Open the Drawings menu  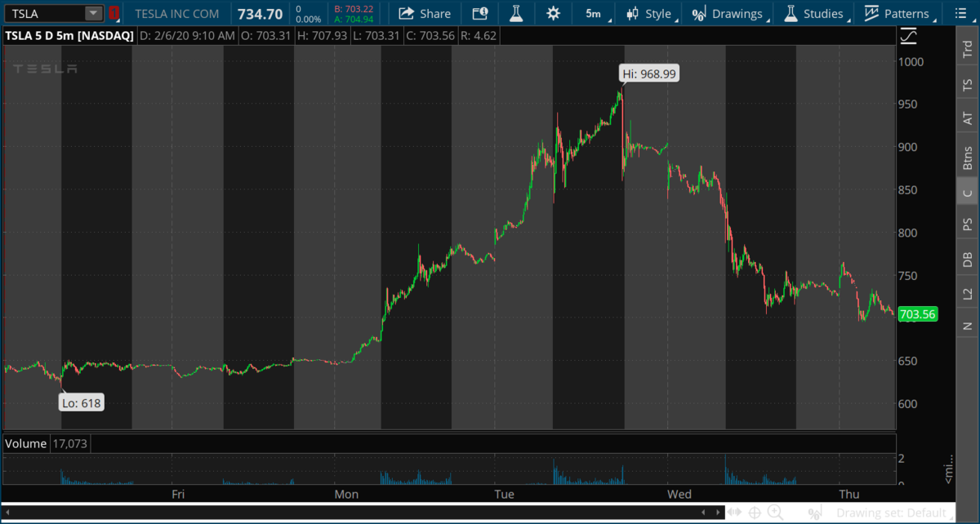pos(728,13)
